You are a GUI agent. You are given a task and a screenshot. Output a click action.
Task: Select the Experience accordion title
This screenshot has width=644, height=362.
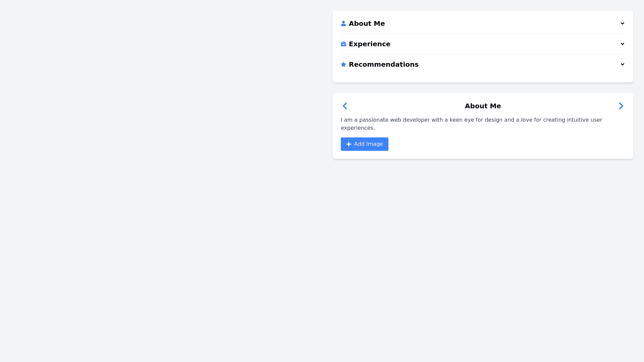[x=369, y=44]
